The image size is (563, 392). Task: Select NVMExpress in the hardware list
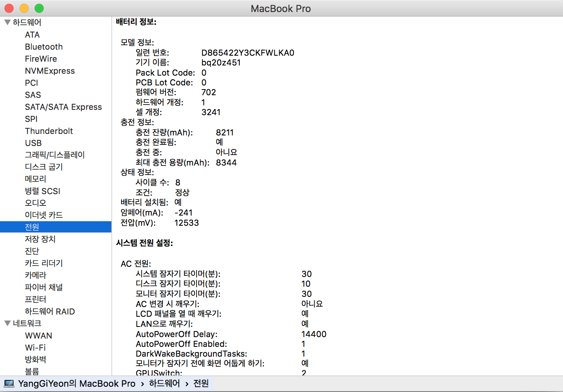click(x=50, y=71)
